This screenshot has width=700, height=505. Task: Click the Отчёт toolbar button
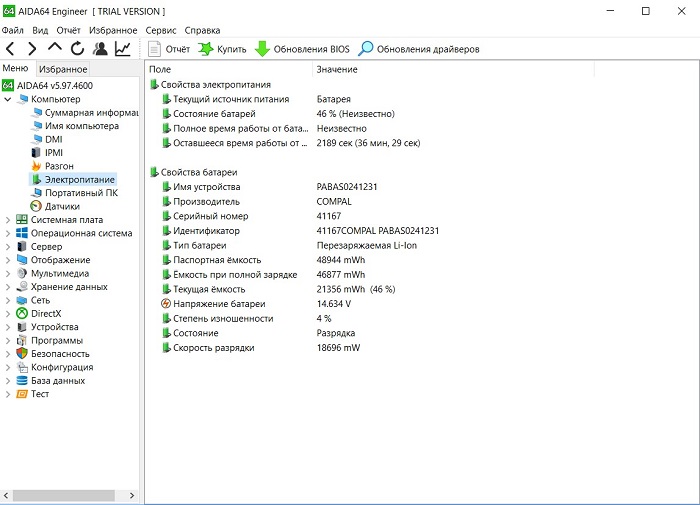click(169, 49)
